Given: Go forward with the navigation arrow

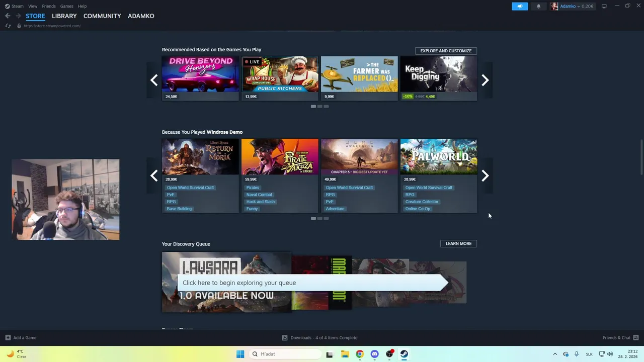Looking at the screenshot, I should pyautogui.click(x=18, y=16).
